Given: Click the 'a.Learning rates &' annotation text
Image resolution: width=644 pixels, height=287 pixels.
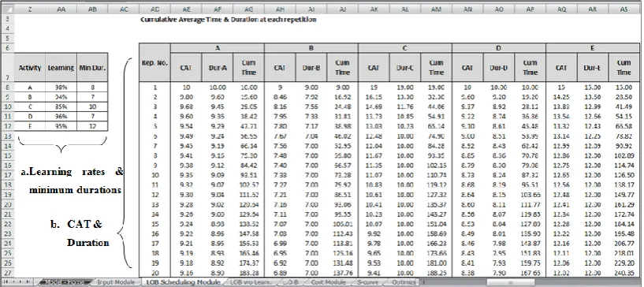Looking at the screenshot, I should point(73,172).
